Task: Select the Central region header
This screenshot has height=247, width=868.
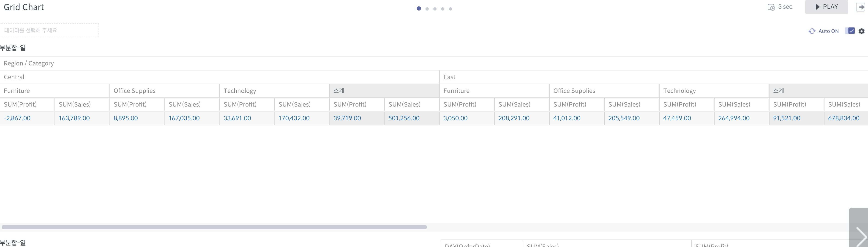Action: [x=220, y=77]
